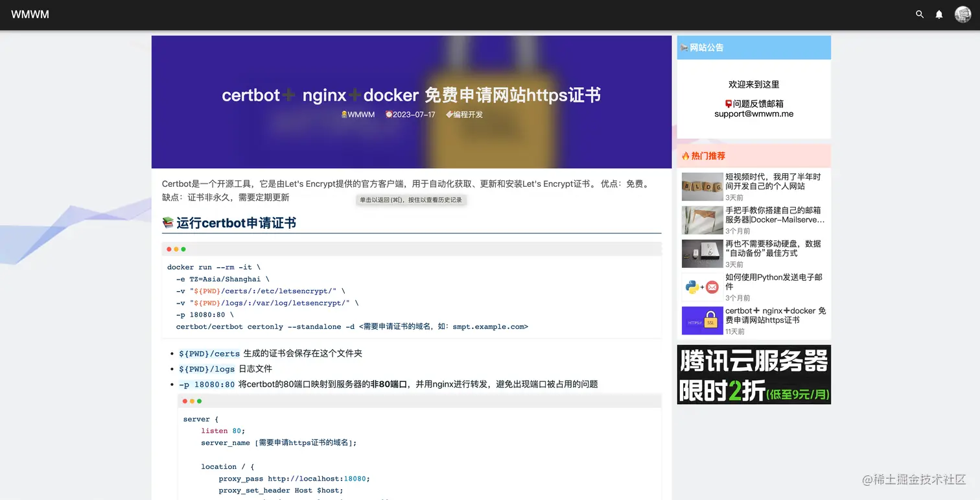Click the 热门推荐 header text
Image resolution: width=980 pixels, height=500 pixels.
(x=708, y=156)
